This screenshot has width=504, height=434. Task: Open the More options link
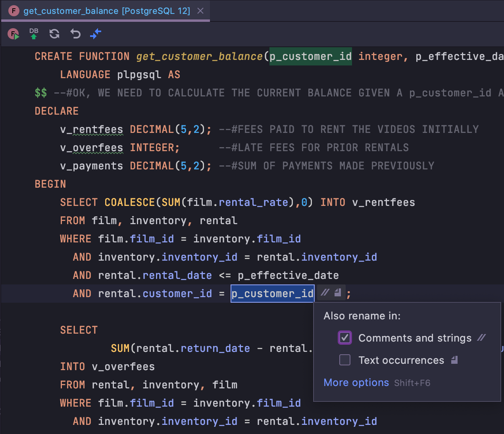click(356, 382)
